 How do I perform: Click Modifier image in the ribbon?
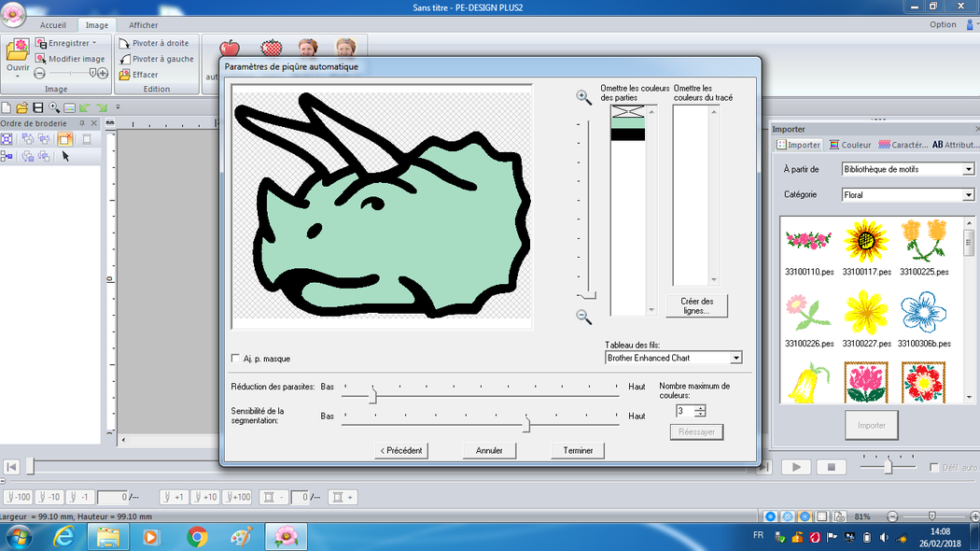click(70, 59)
